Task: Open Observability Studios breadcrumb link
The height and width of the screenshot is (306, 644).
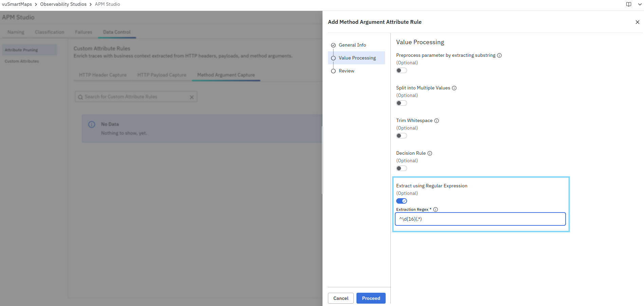Action: click(63, 4)
